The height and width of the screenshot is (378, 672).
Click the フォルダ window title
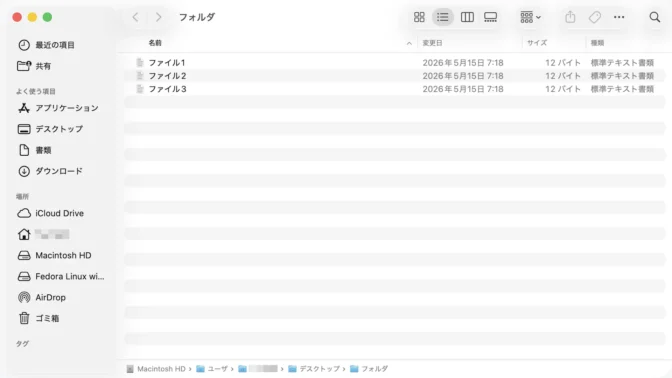click(x=197, y=17)
